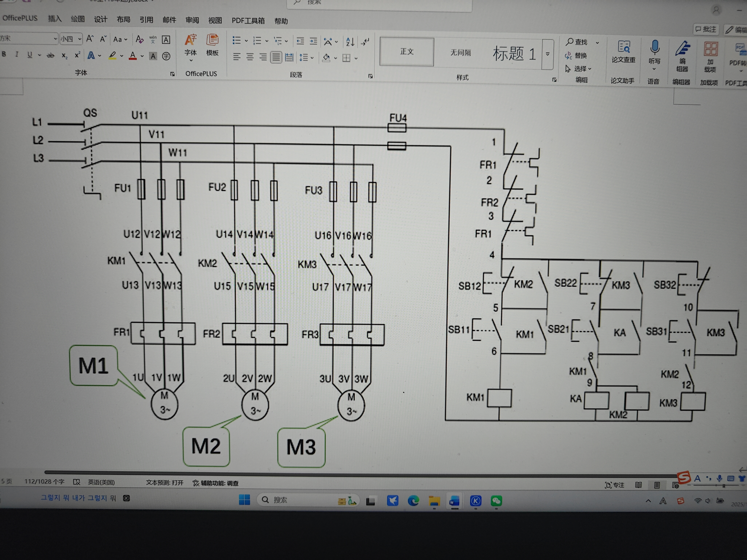The width and height of the screenshot is (747, 560).
Task: Open 论文查重 paper check tool
Action: tap(623, 52)
